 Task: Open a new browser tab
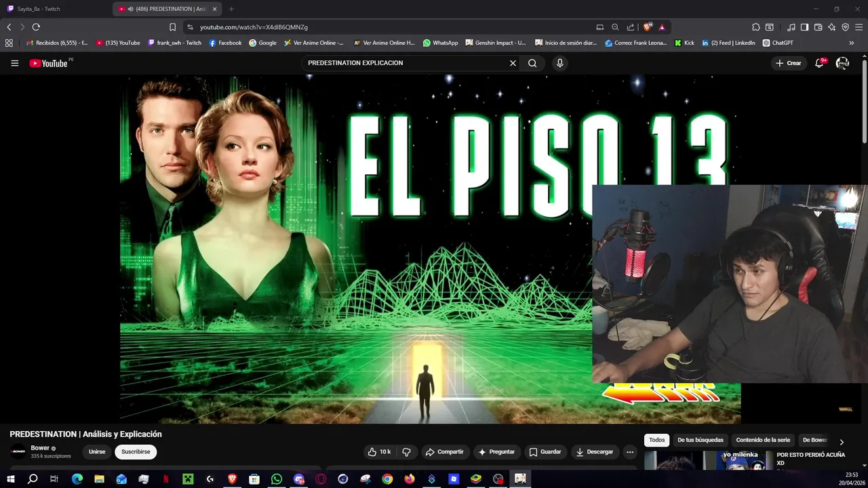point(231,9)
